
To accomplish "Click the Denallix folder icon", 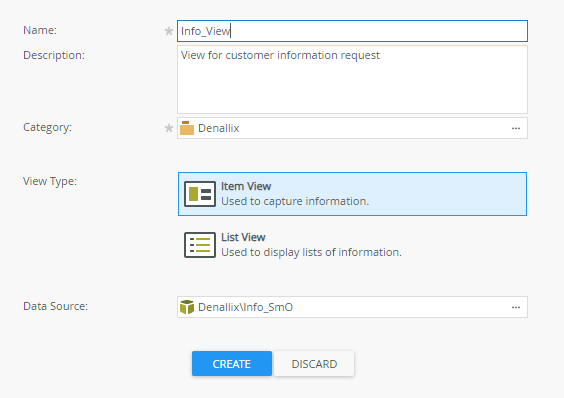I will [x=187, y=128].
